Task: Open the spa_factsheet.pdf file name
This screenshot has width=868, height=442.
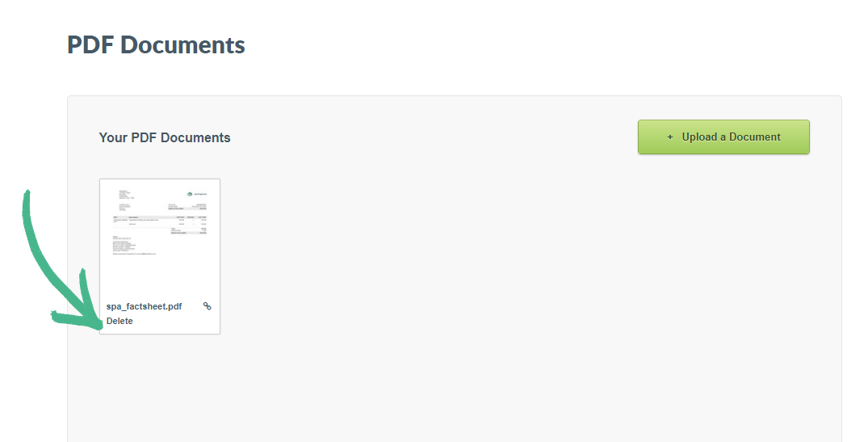Action: point(144,306)
